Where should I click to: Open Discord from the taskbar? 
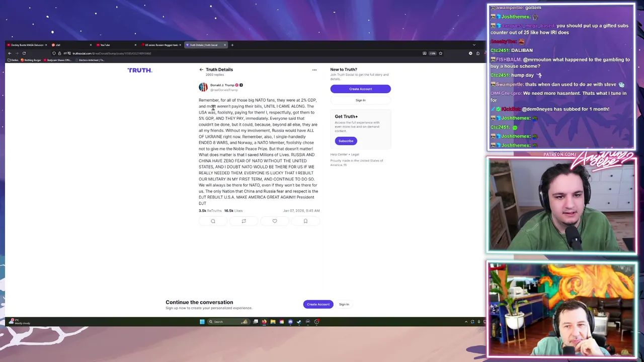point(290,322)
